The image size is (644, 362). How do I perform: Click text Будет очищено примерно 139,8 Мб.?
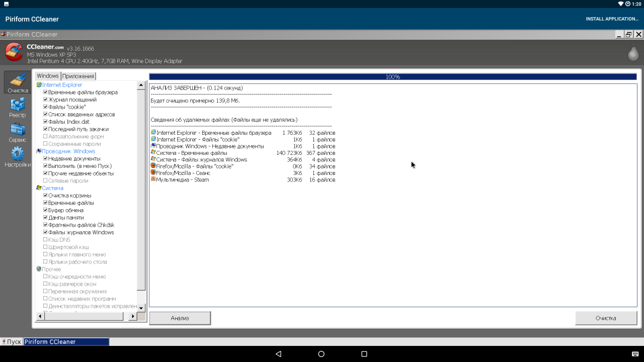(x=195, y=101)
